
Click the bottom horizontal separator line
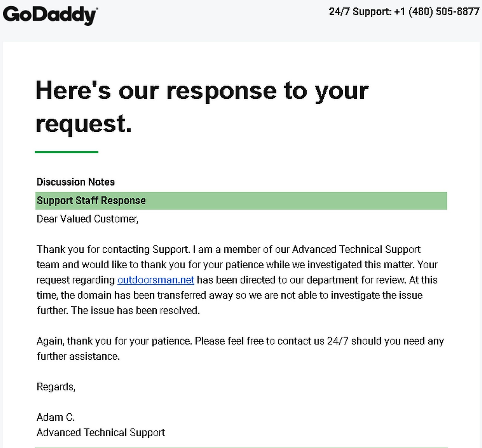pyautogui.click(x=241, y=447)
